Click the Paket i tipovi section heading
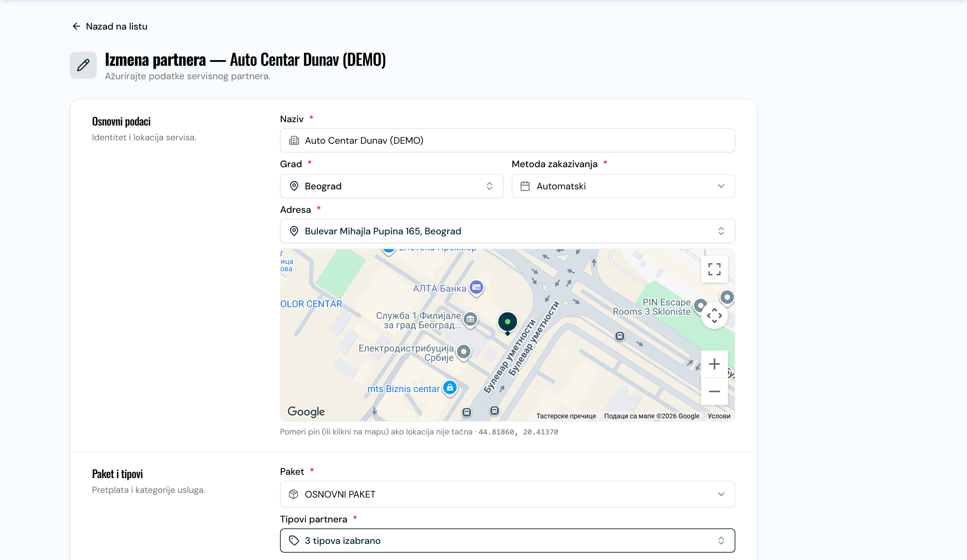The width and height of the screenshot is (967, 560). click(118, 474)
